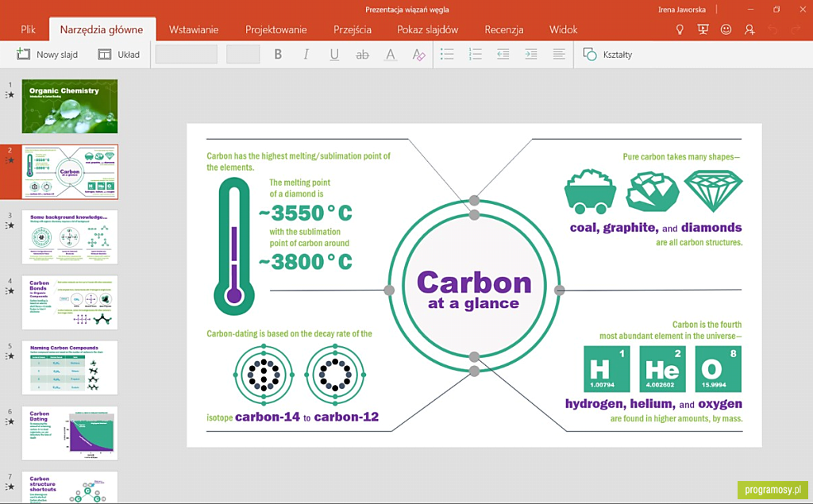
Task: Select the thermometer graphic on the slide
Action: tap(234, 246)
